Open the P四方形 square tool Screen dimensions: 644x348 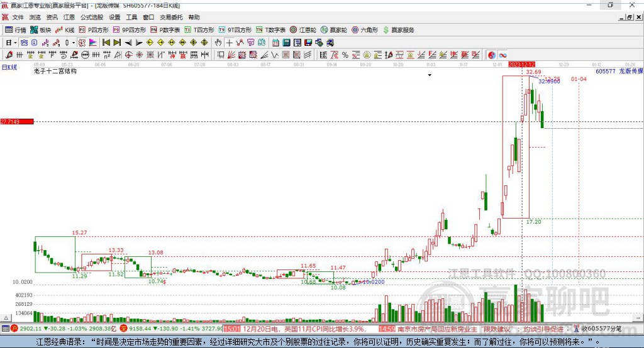click(x=94, y=30)
